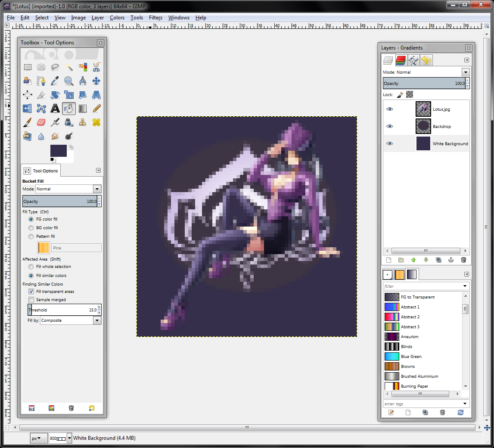
Task: Open the Layer menu
Action: pos(98,18)
